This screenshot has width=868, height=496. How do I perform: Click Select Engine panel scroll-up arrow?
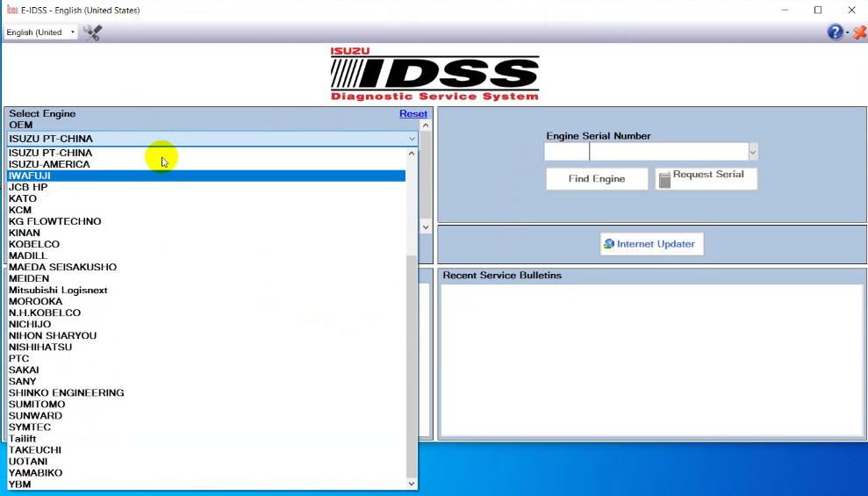425,126
